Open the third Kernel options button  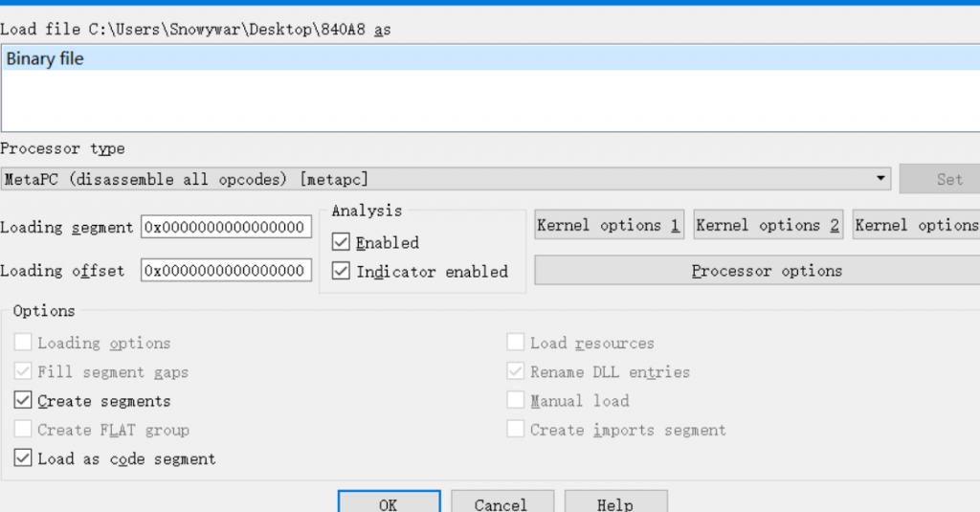click(x=916, y=226)
